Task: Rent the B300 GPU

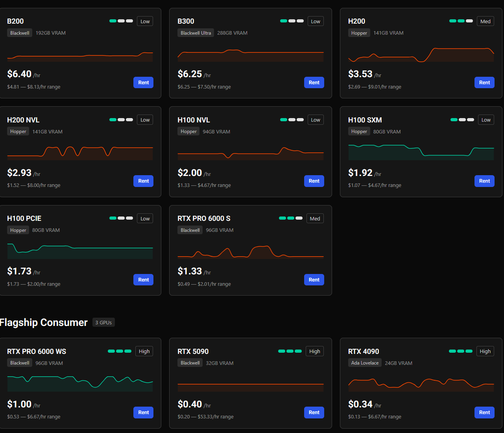Action: pyautogui.click(x=314, y=83)
